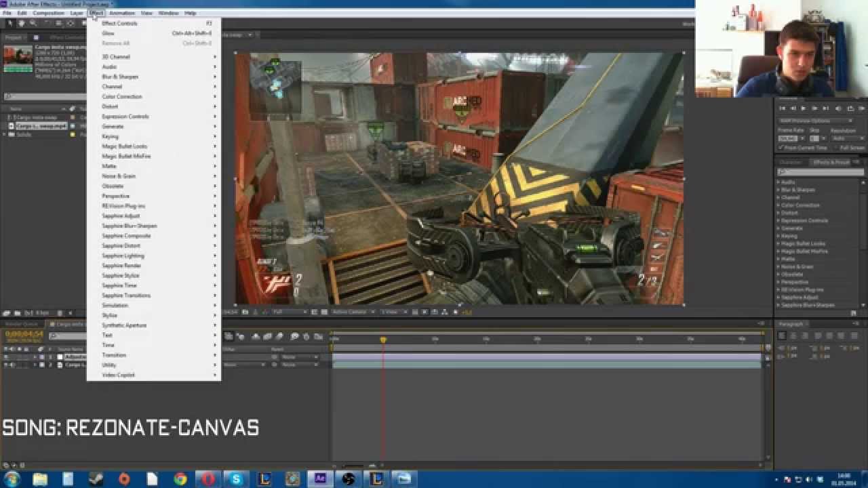Expand Keying in Effects & Presets panel
868x488 pixels.
(778, 236)
